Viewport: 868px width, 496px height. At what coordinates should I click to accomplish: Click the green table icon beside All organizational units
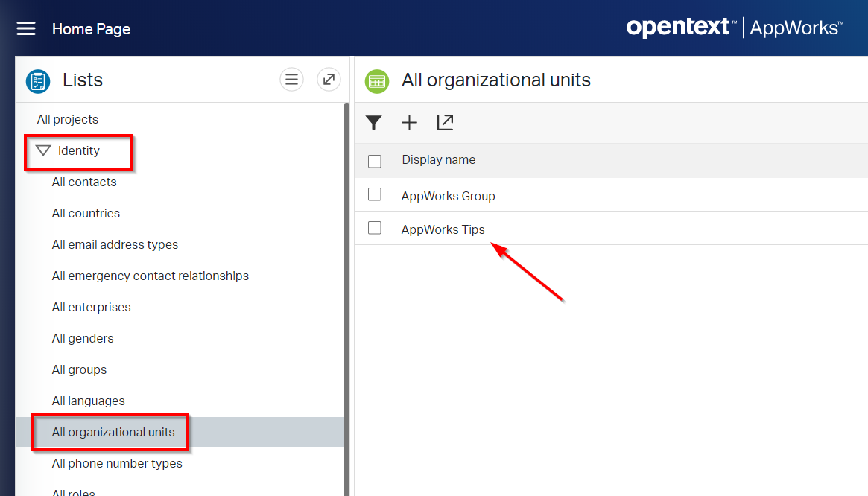pyautogui.click(x=377, y=81)
